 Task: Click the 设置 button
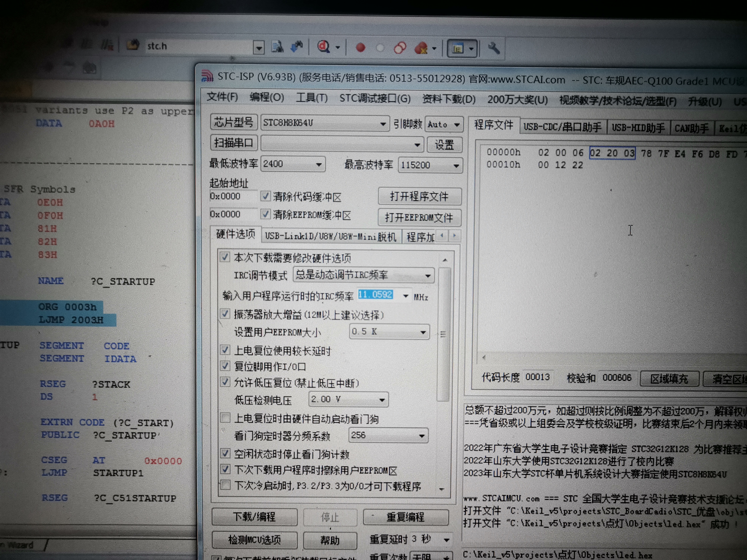click(444, 145)
